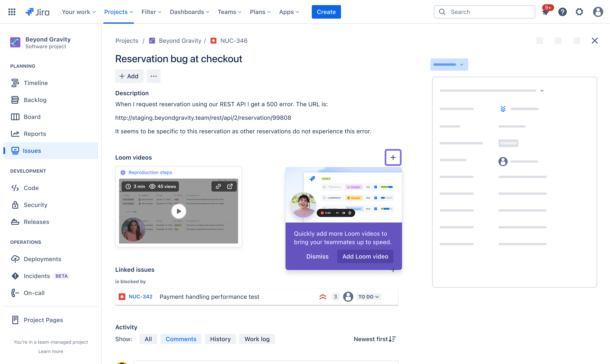Screen dimensions: 610x364
Task: Play the Reproduction steps Loom video
Action: coord(179,211)
